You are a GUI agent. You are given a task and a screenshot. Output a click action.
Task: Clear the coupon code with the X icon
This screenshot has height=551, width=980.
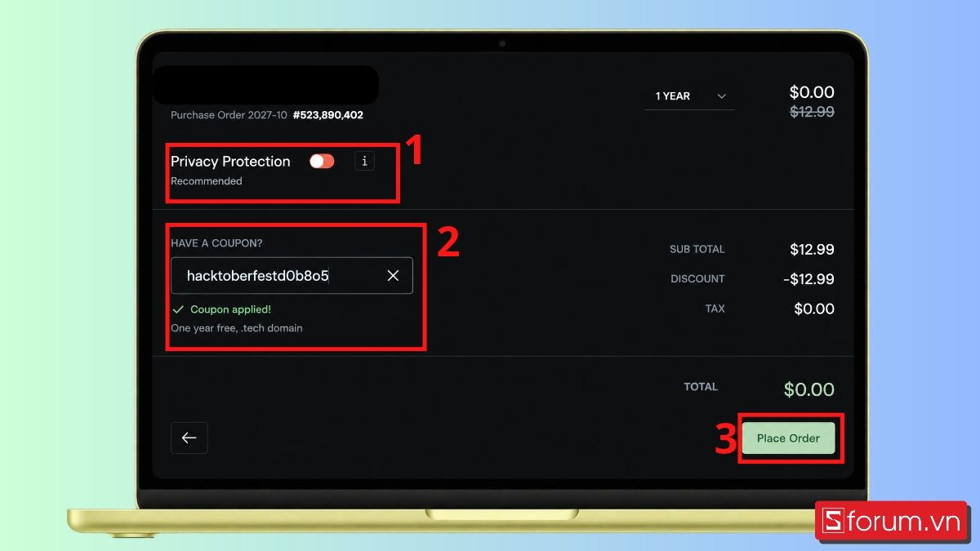[393, 276]
